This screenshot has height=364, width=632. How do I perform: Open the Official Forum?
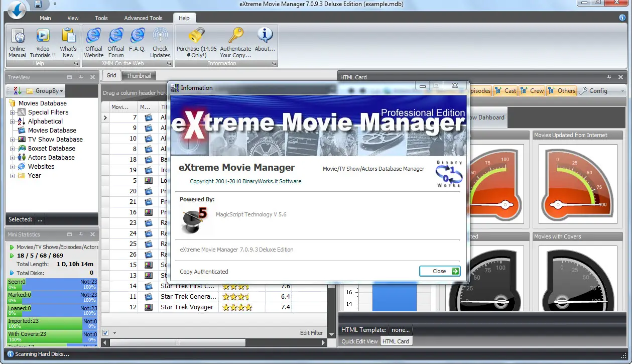[116, 43]
